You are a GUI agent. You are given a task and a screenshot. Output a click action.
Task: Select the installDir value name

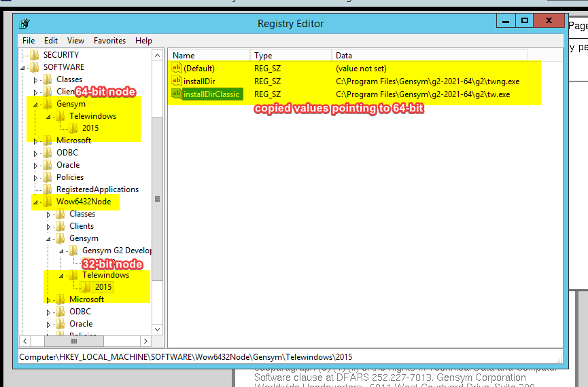click(x=199, y=81)
